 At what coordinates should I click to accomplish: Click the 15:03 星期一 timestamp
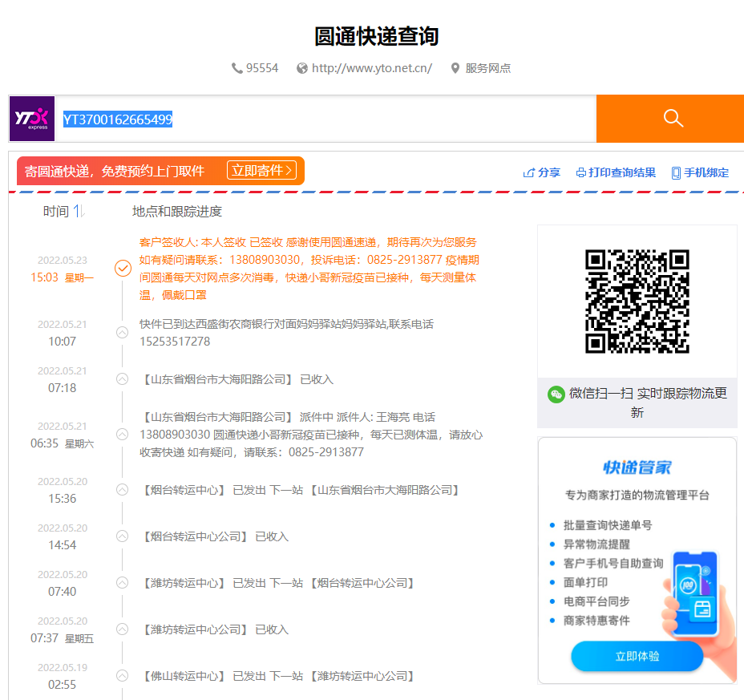(63, 277)
